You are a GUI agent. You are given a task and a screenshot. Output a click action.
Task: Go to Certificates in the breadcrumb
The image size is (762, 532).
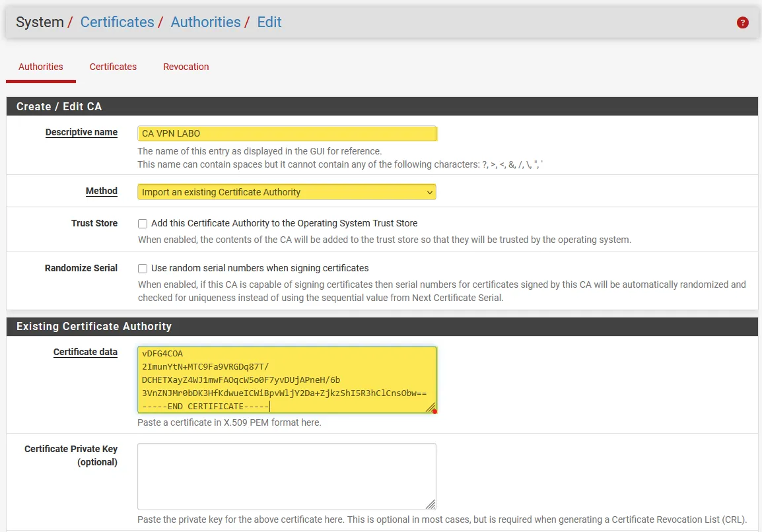pyautogui.click(x=117, y=22)
